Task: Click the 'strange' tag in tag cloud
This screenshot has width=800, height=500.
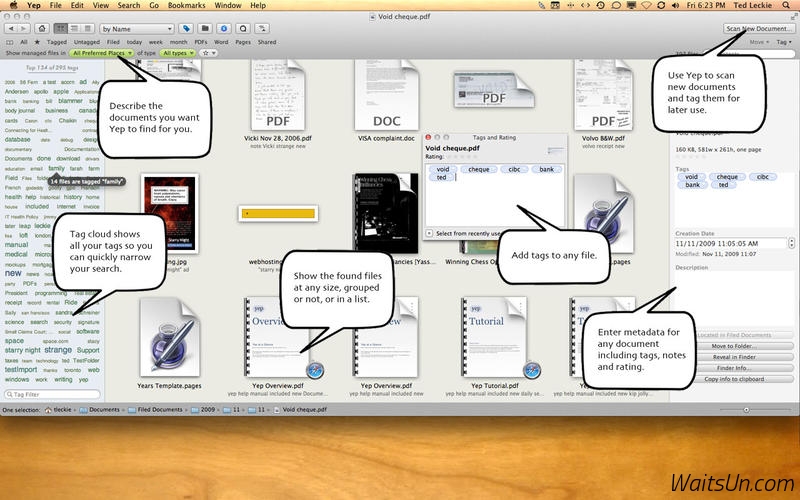Action: [x=58, y=350]
